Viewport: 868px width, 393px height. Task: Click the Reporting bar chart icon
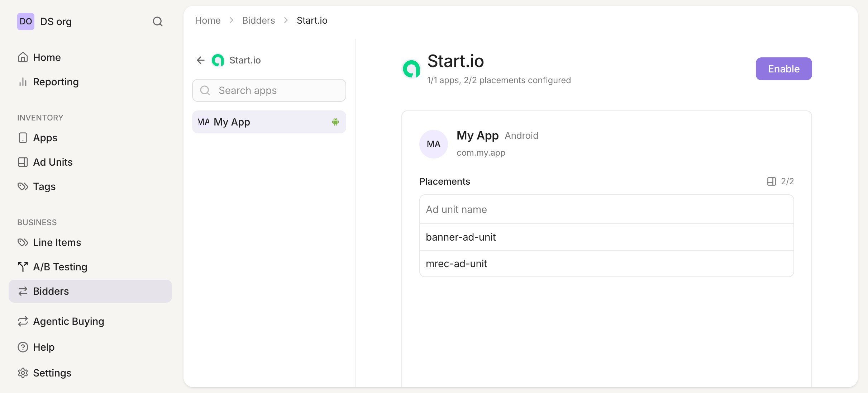23,82
